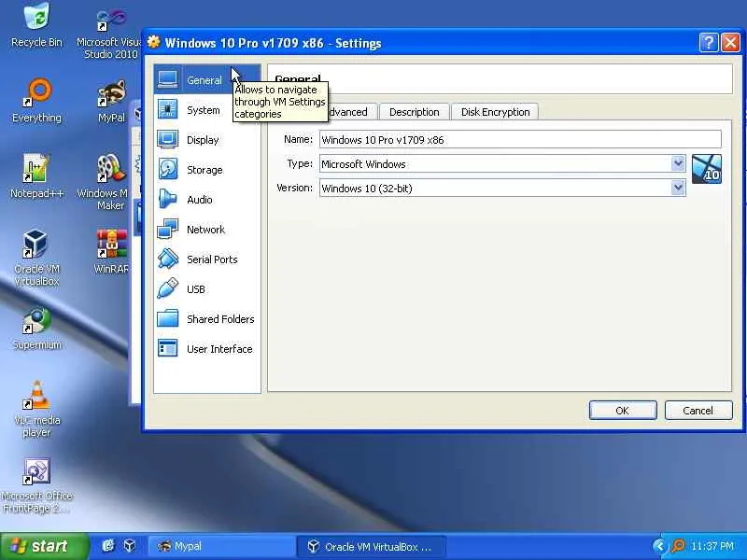The width and height of the screenshot is (747, 560).
Task: Select the General category icon
Action: (x=168, y=79)
